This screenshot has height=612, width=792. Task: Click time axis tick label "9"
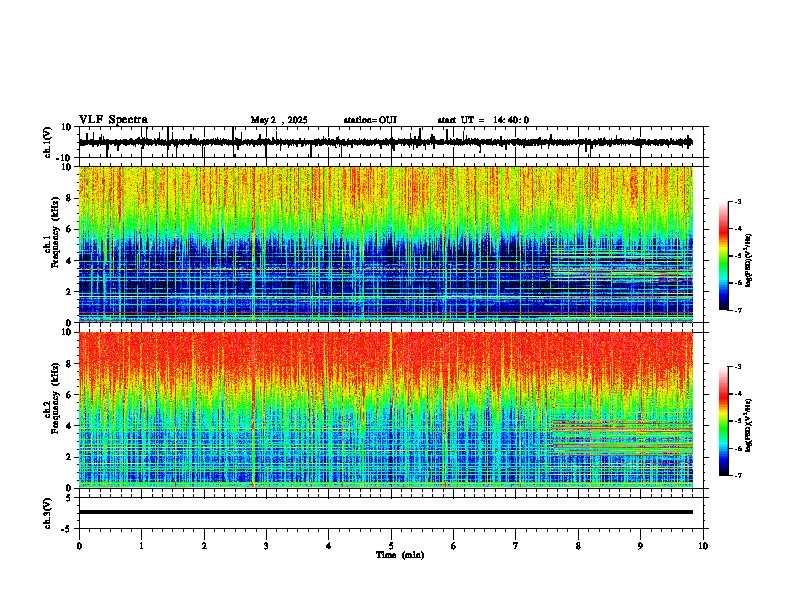pyautogui.click(x=640, y=546)
